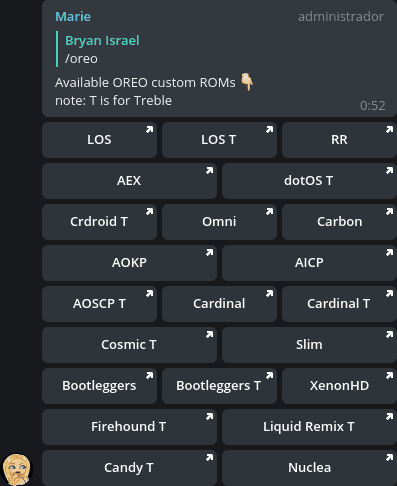Open Marie's avatar picture
The image size is (397, 486).
(x=16, y=469)
